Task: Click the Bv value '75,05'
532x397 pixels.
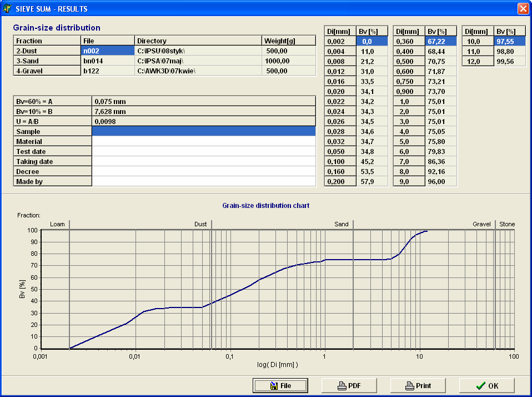Action: pos(441,131)
